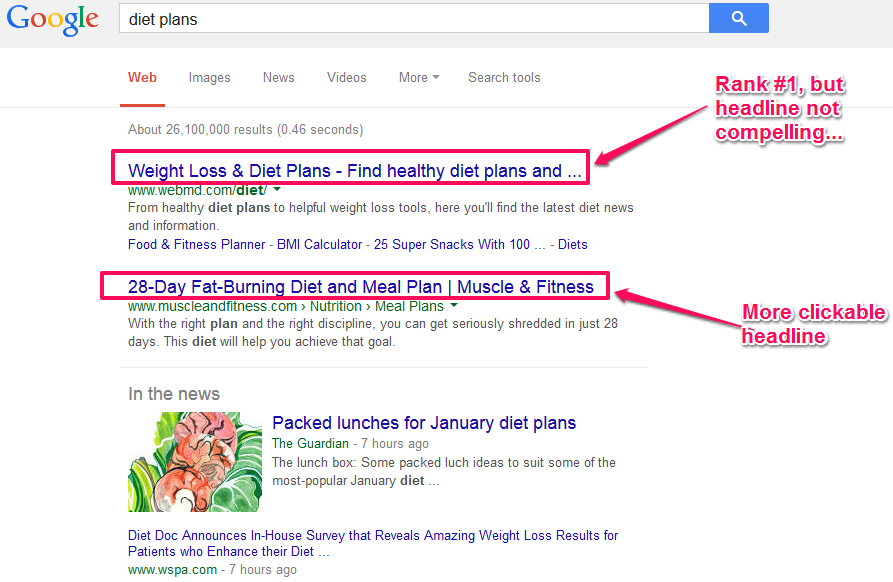Focus the search box containing diet plans
The width and height of the screenshot is (893, 582).
coord(414,19)
